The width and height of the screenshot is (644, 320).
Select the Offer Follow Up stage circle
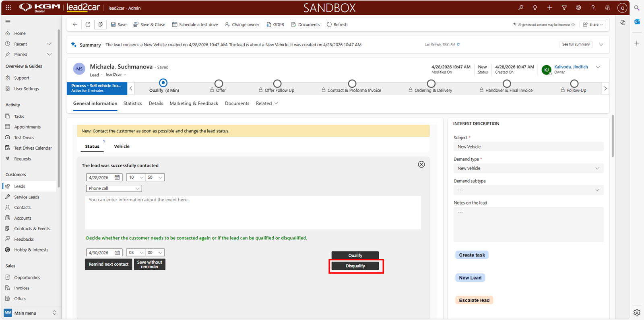point(277,83)
